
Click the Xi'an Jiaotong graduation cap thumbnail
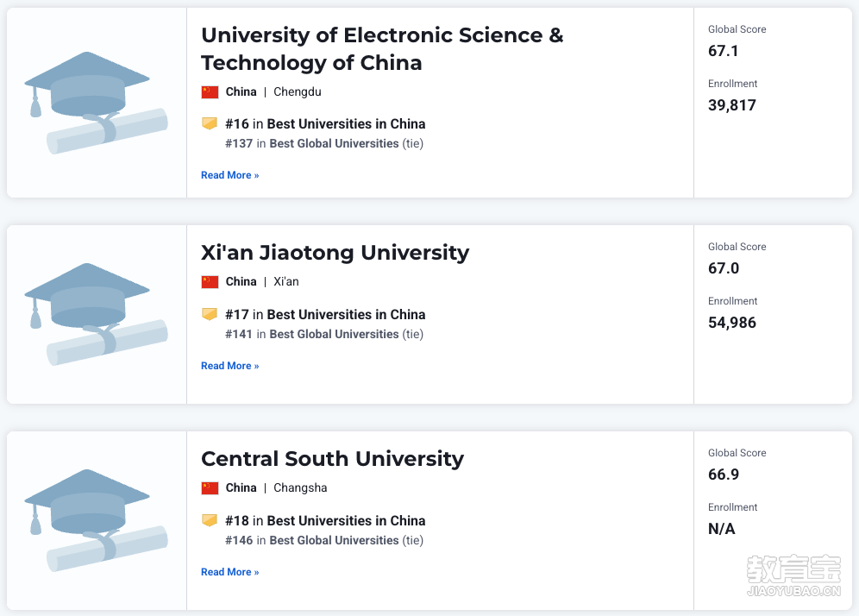click(96, 314)
